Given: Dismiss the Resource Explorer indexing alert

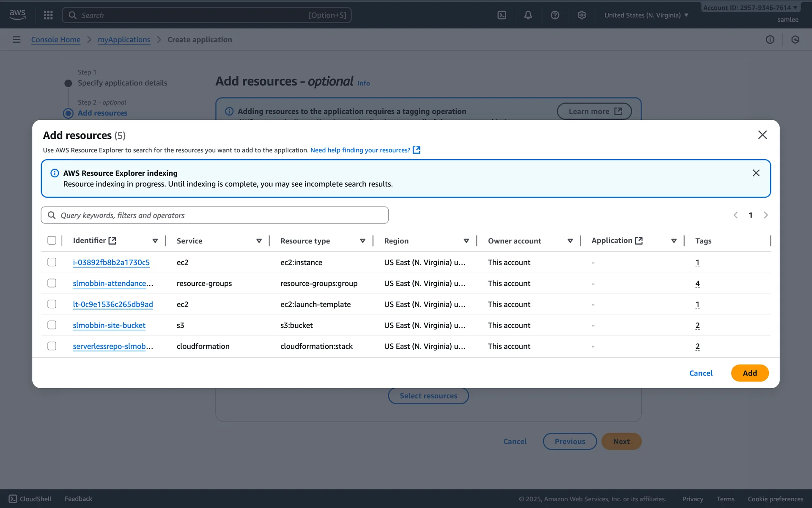Looking at the screenshot, I should (x=756, y=173).
